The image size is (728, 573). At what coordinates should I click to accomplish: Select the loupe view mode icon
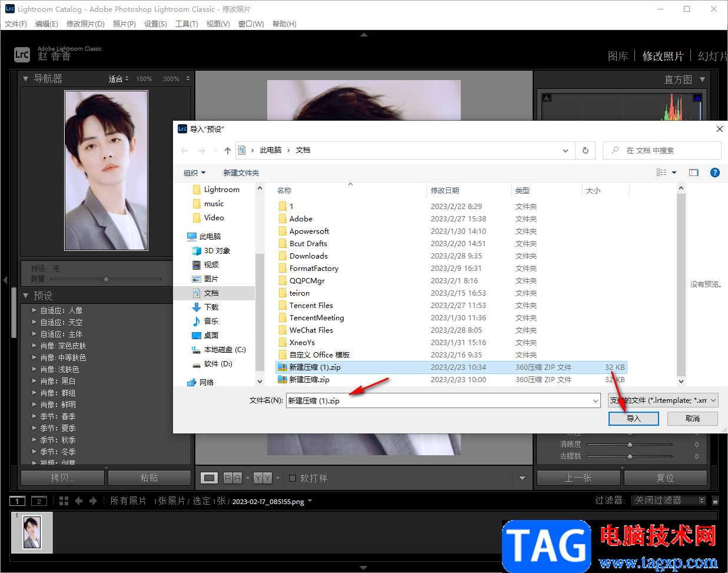[209, 478]
